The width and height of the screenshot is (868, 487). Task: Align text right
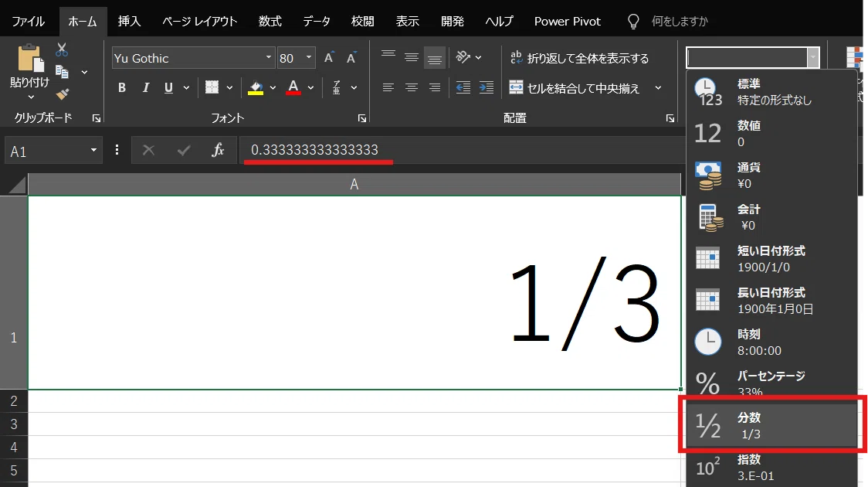click(x=435, y=87)
